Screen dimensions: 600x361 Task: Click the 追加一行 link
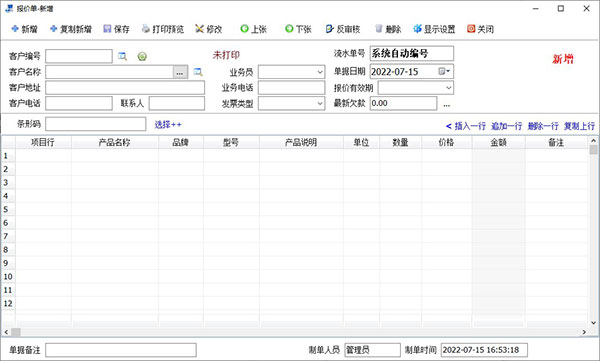pos(506,126)
